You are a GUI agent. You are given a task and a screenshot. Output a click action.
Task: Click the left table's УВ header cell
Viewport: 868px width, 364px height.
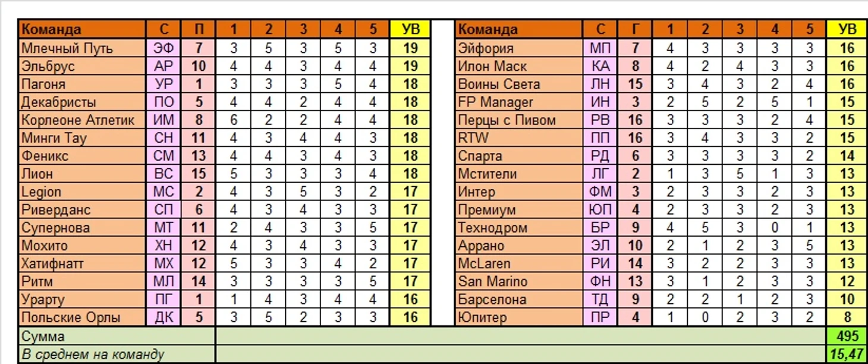click(410, 29)
